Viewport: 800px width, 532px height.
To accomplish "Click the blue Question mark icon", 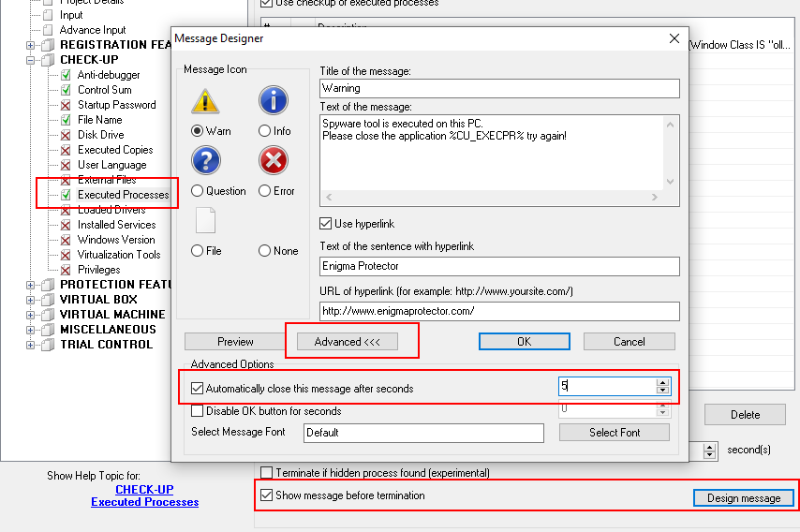I will (206, 161).
